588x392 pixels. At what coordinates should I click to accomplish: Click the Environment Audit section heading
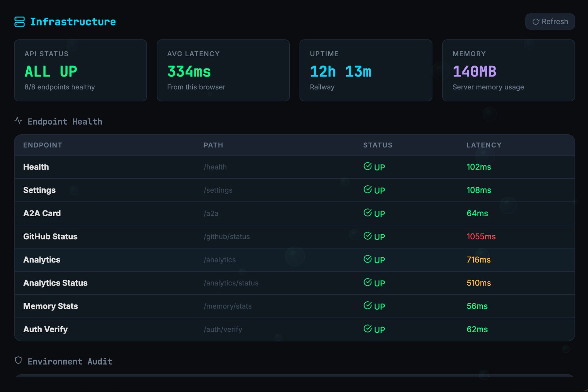coord(70,362)
